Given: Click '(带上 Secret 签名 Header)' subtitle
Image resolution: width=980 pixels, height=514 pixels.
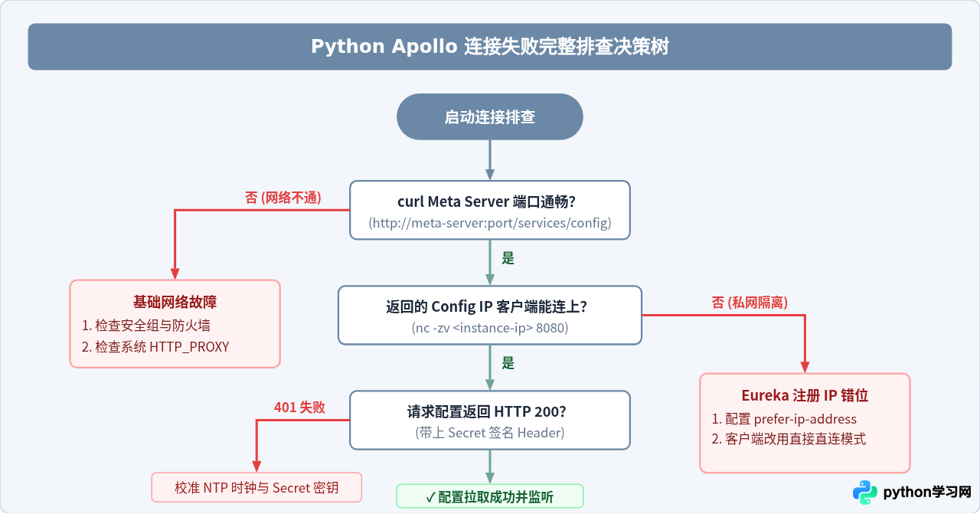Looking at the screenshot, I should 490,433.
